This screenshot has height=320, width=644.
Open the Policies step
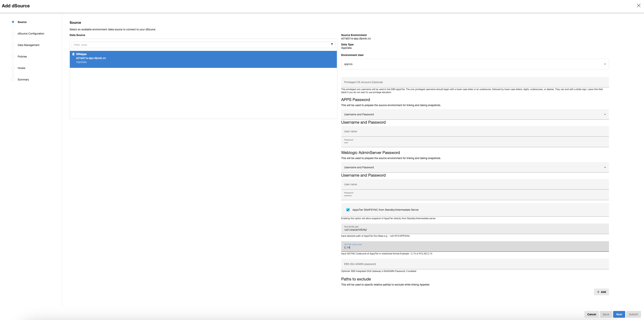22,57
